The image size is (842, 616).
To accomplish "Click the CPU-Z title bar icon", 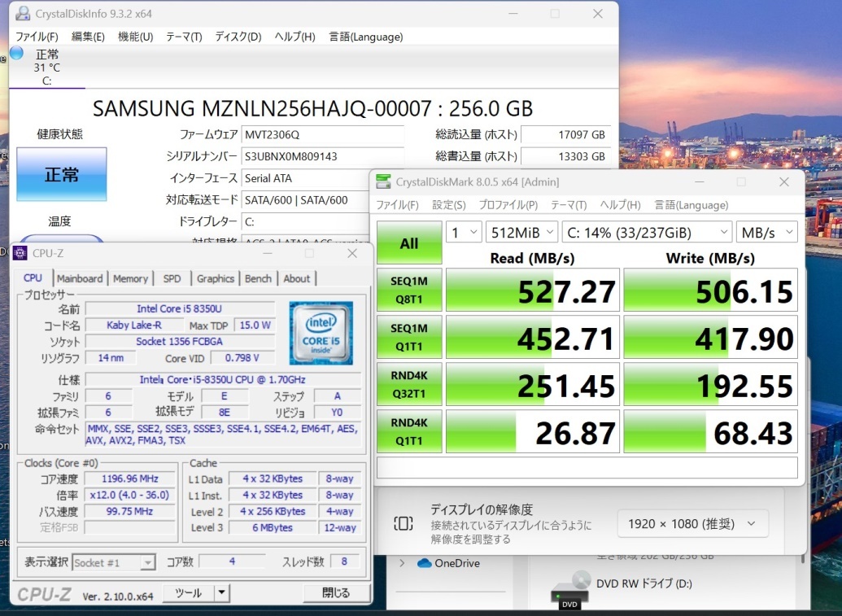I will tap(20, 253).
